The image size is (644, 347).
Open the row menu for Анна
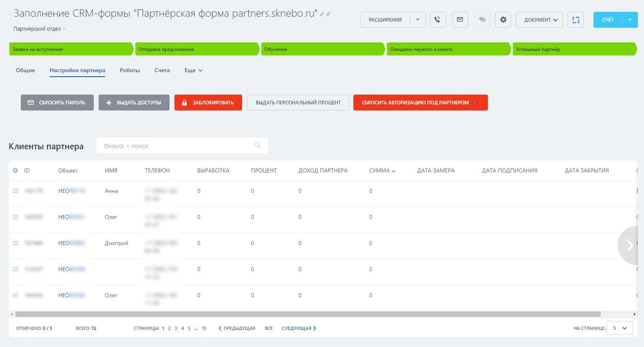(x=15, y=191)
